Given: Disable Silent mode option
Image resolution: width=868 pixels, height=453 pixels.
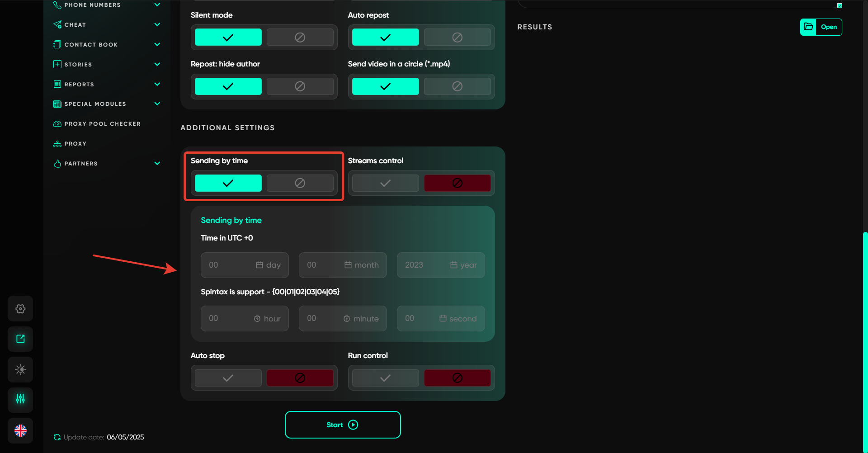Looking at the screenshot, I should 300,38.
